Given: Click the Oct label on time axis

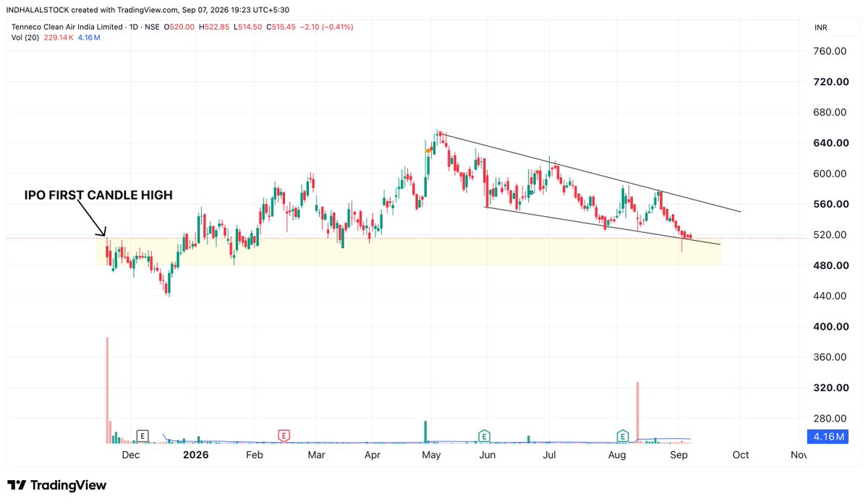Looking at the screenshot, I should pos(741,456).
